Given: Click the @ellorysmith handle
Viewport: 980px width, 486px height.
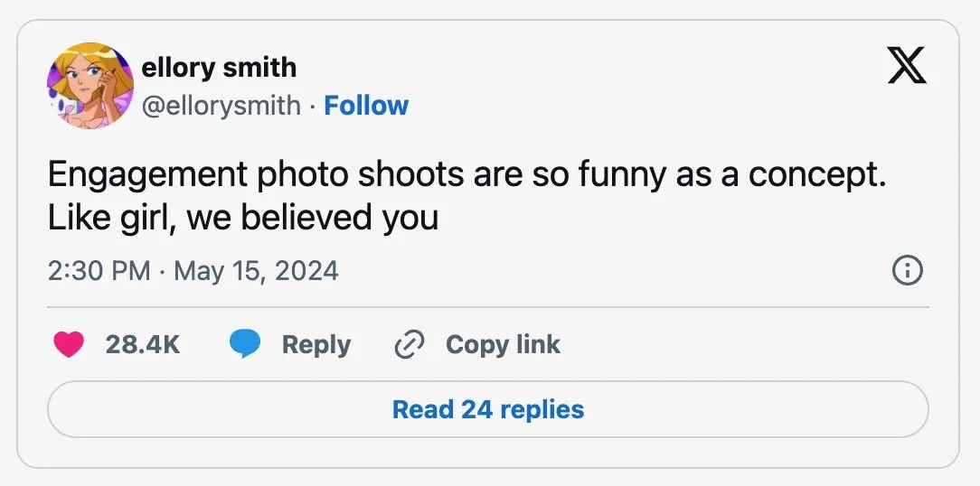Looking at the screenshot, I should pos(221,106).
